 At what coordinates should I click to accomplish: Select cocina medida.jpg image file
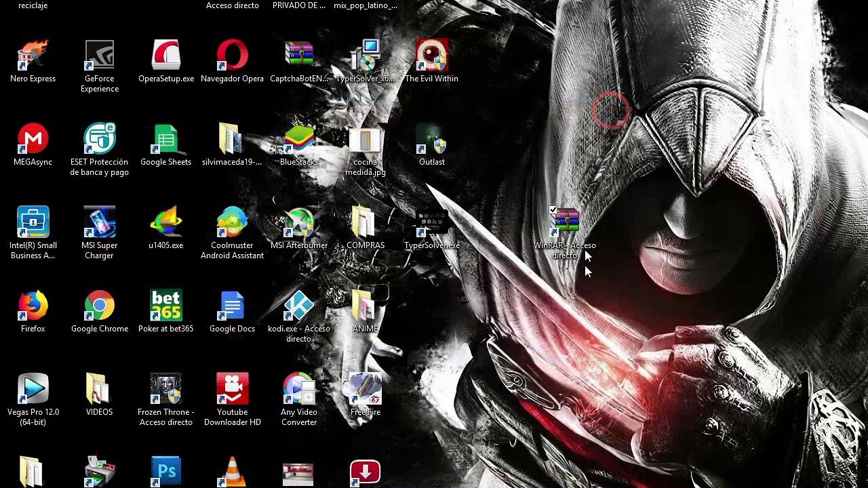point(365,139)
